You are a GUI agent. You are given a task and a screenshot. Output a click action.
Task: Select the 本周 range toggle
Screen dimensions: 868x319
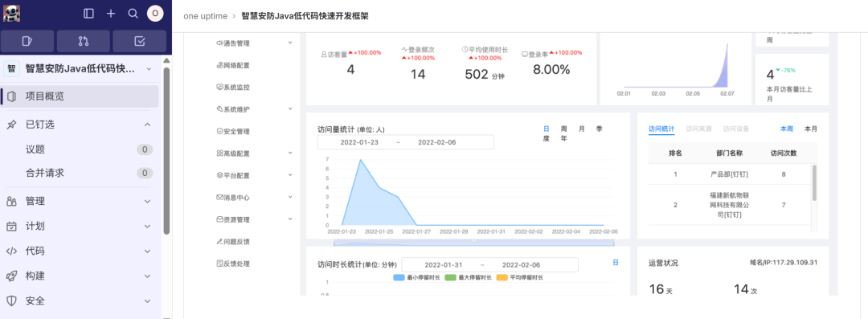click(787, 129)
